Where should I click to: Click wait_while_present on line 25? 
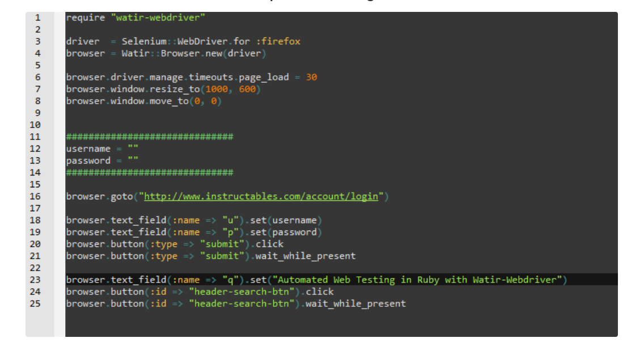(355, 303)
